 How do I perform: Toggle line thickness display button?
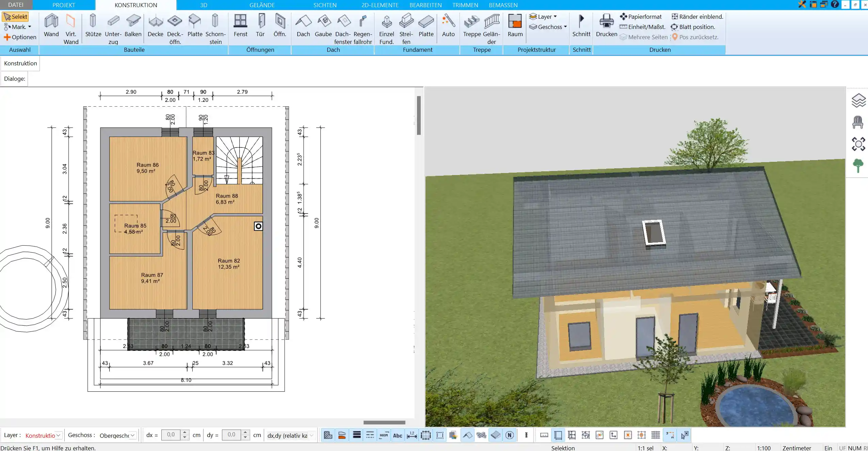(356, 435)
